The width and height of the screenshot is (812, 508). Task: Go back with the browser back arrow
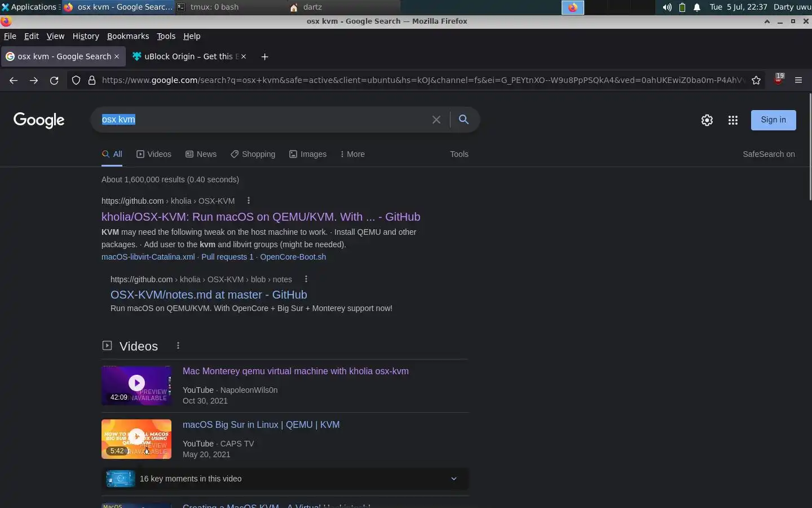coord(14,80)
